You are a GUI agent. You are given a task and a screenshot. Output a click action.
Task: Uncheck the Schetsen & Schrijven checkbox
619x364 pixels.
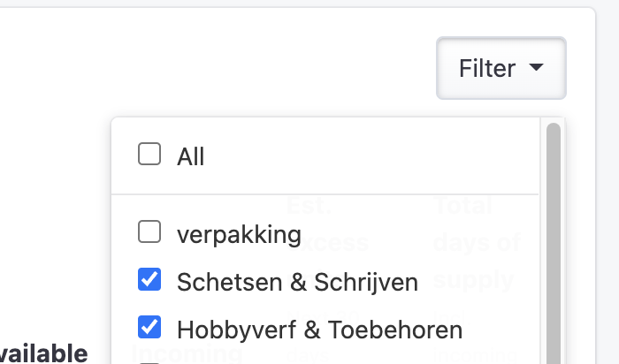click(x=149, y=279)
